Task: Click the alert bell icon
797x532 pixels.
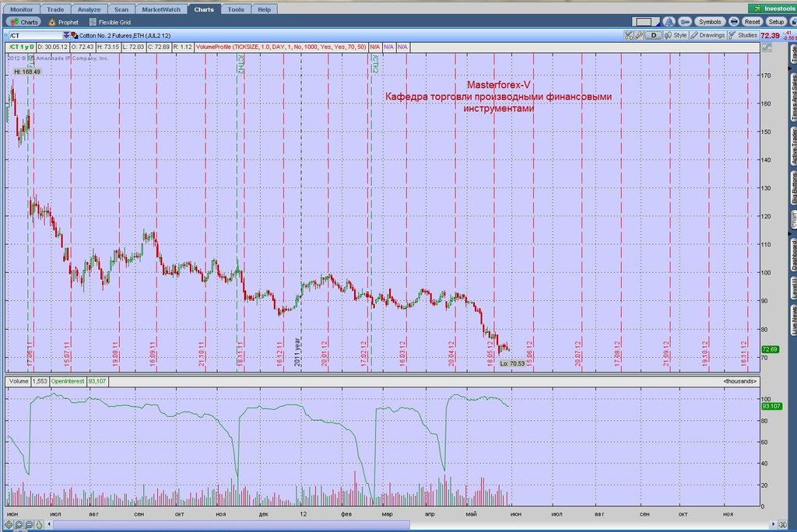Action: [669, 22]
